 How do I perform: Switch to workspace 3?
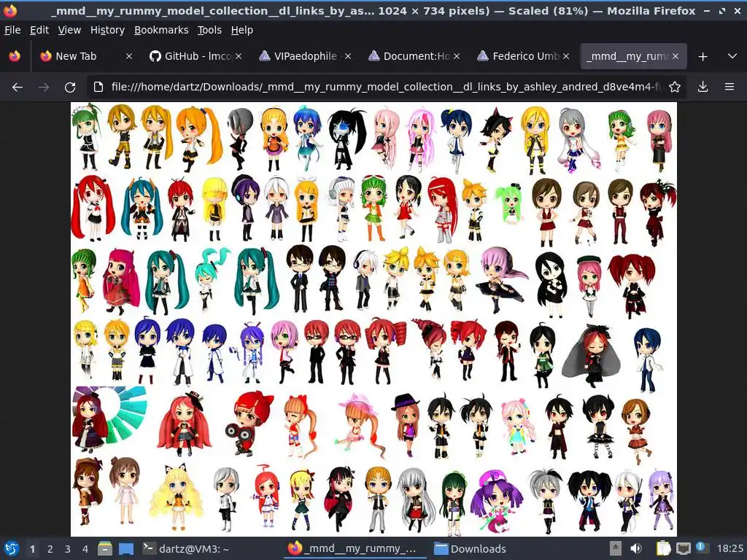(x=68, y=549)
